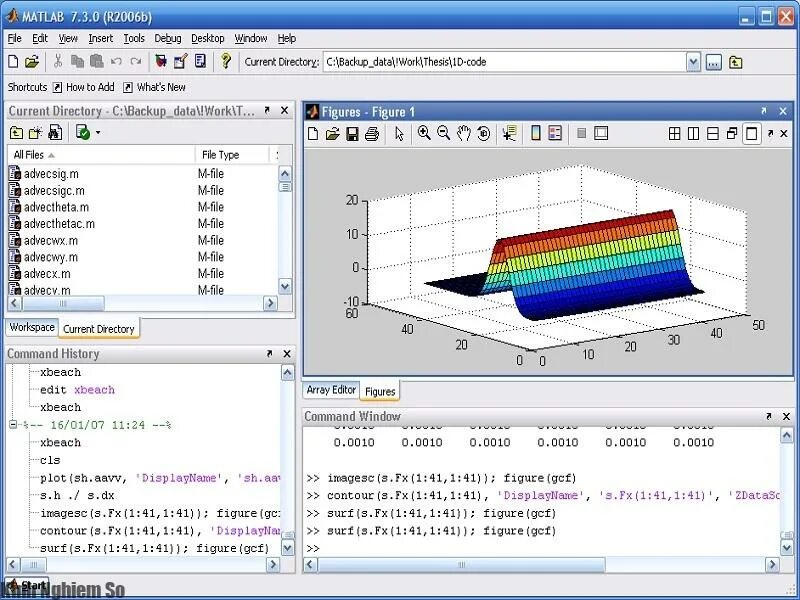Click the Copy icon in main toolbar
Viewport: 800px width, 600px height.
pyautogui.click(x=77, y=62)
